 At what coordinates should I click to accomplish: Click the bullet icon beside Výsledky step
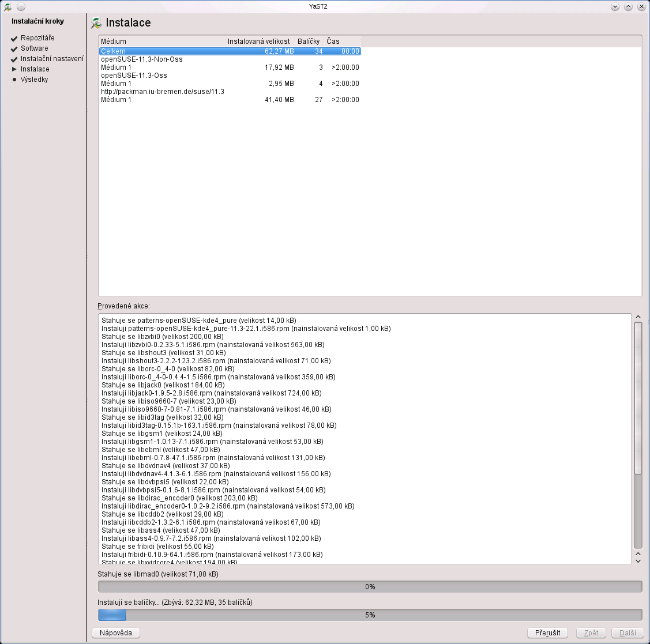coord(14,80)
